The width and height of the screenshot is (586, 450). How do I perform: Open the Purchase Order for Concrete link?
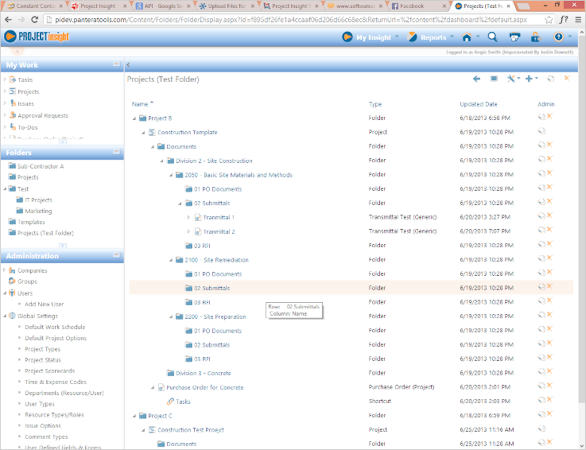(x=205, y=388)
